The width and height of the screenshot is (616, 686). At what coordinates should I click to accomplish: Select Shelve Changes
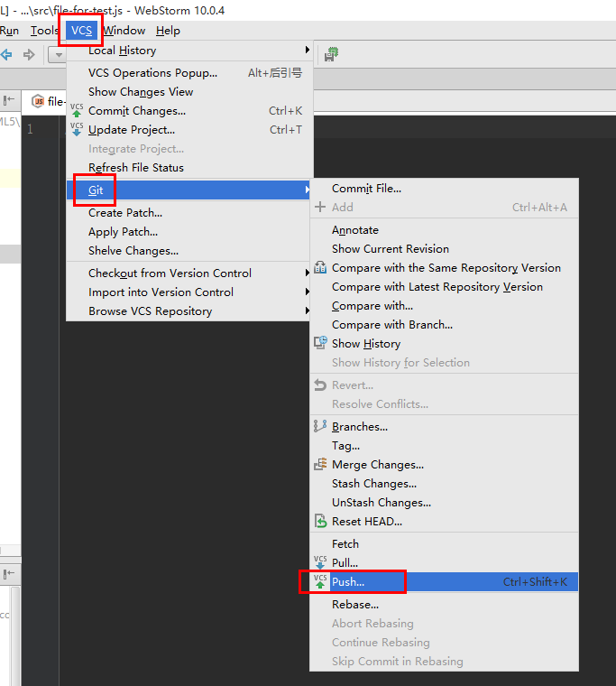point(188,251)
